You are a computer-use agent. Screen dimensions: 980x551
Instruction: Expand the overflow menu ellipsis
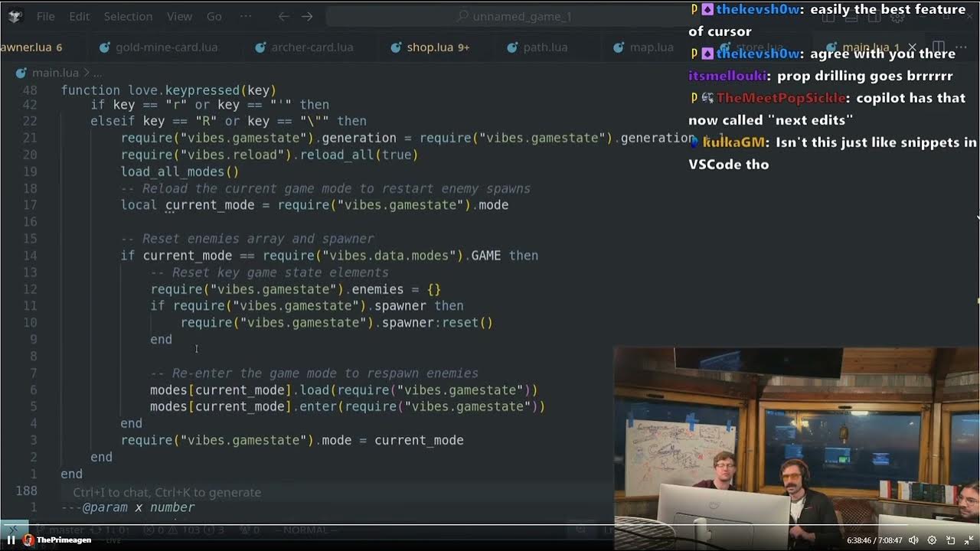[246, 16]
